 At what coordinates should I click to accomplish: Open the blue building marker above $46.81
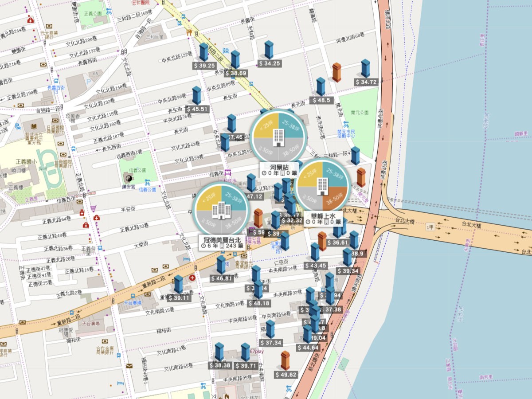coord(221,265)
